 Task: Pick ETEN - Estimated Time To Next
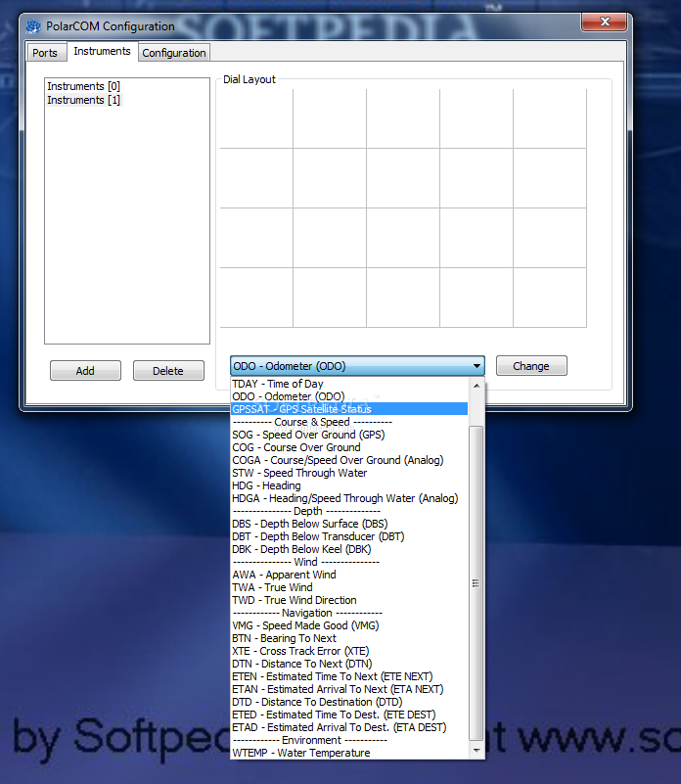(349, 677)
